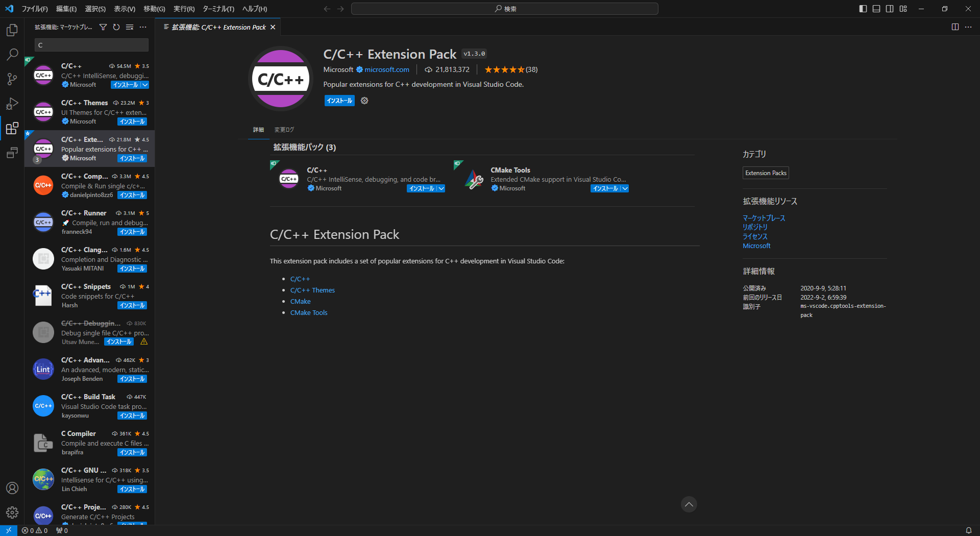Viewport: 980px width, 536px height.
Task: Install C/C++ Runner extension
Action: (132, 232)
